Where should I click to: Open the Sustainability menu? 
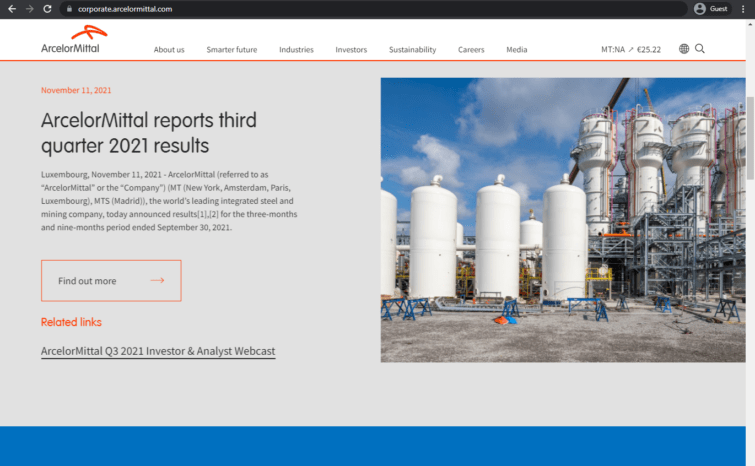pos(413,50)
